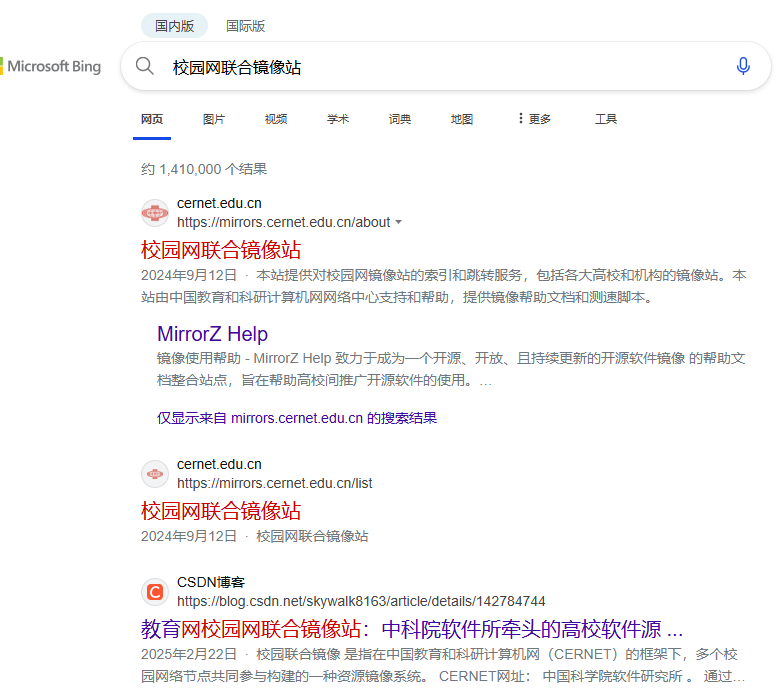Click the 约 1,410,000 个结果 count text
This screenshot has height=691, width=783.
[x=204, y=169]
